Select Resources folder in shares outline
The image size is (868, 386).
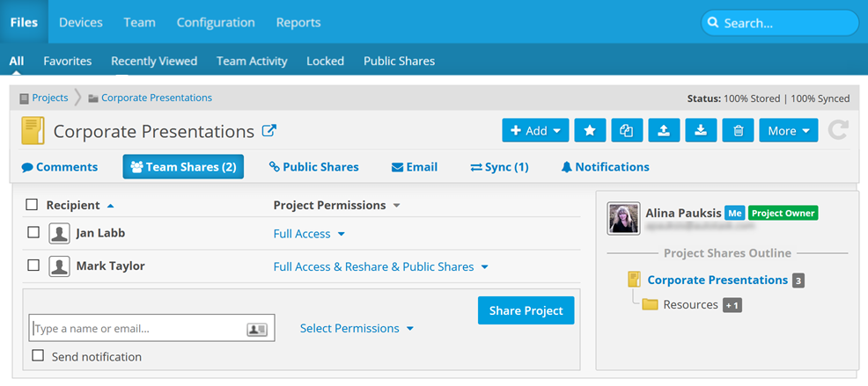pos(690,305)
